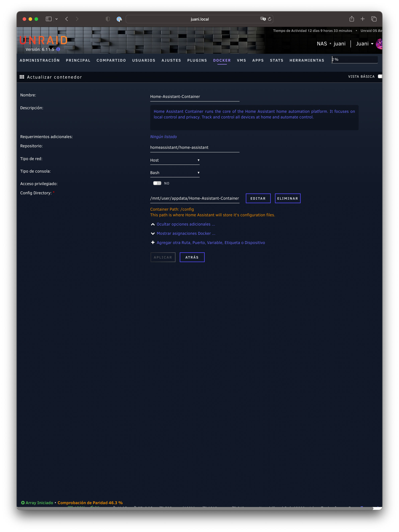Open the Compartido tab
Image resolution: width=399 pixels, height=532 pixels.
[111, 60]
